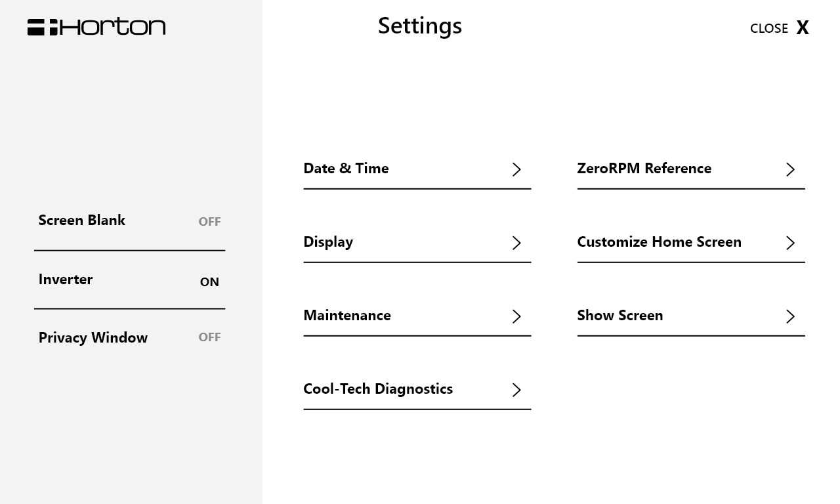The width and height of the screenshot is (840, 504).
Task: Tap Cool-Tech Diagnostics arrow icon
Action: click(x=516, y=390)
